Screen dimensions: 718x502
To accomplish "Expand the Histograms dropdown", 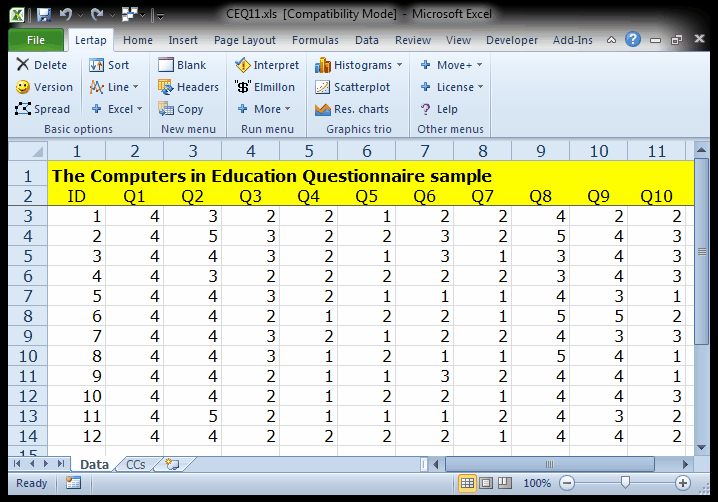I will tap(359, 65).
